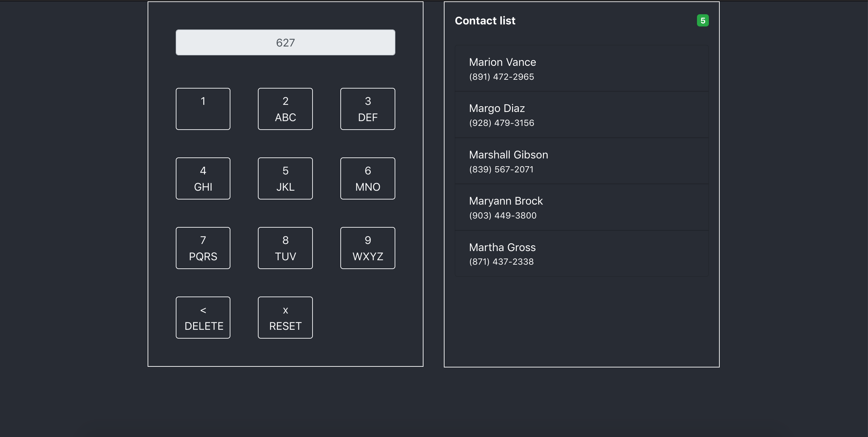Tap the 5 JKL key
The image size is (868, 437).
pos(285,178)
